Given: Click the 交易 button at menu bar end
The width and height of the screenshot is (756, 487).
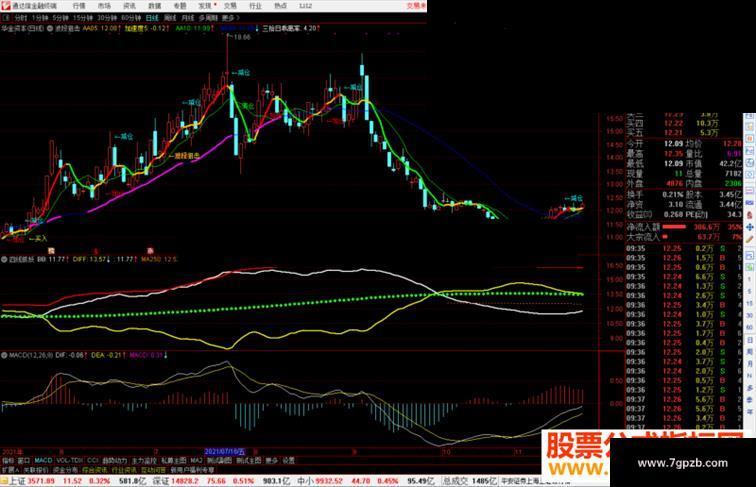Looking at the screenshot, I should click(416, 6).
